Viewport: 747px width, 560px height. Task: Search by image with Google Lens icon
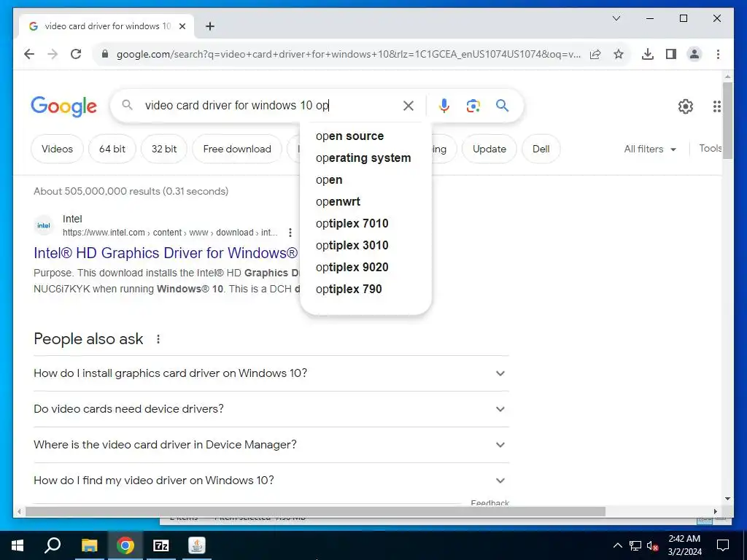pyautogui.click(x=473, y=105)
